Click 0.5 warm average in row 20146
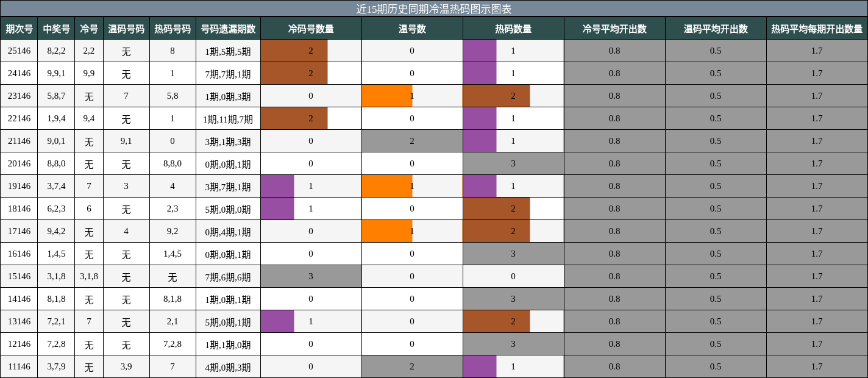The image size is (868, 378). click(716, 163)
